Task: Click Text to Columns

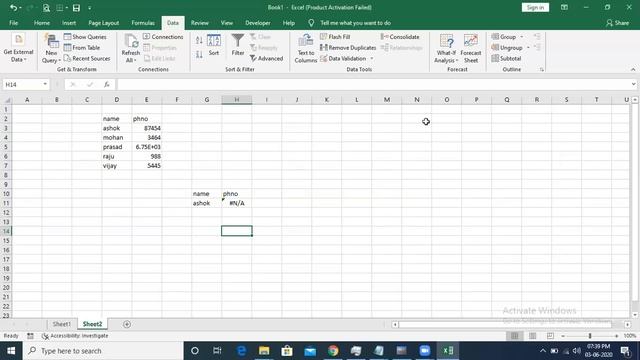Action: [306, 48]
